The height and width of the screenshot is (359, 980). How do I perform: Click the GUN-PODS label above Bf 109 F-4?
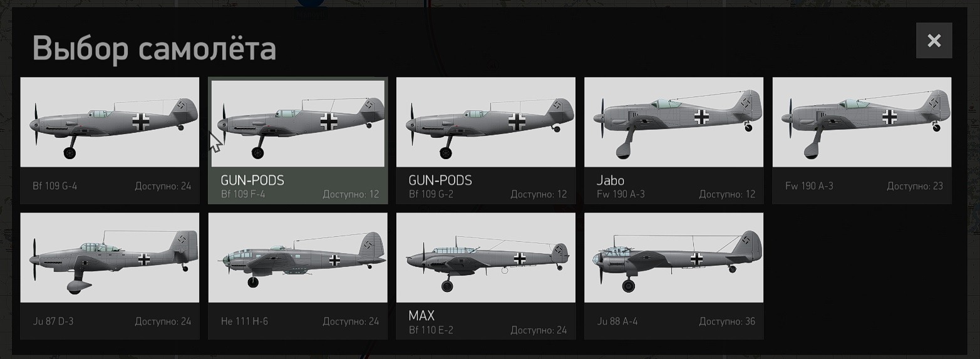click(252, 180)
